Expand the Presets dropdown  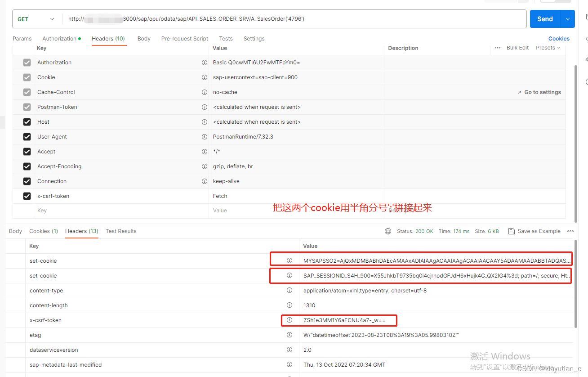tap(548, 48)
